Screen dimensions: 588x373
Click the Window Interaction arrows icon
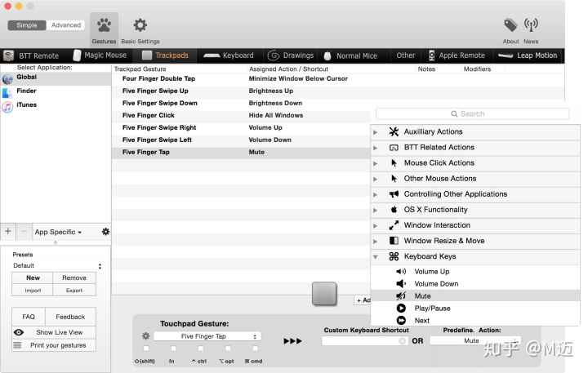[394, 225]
